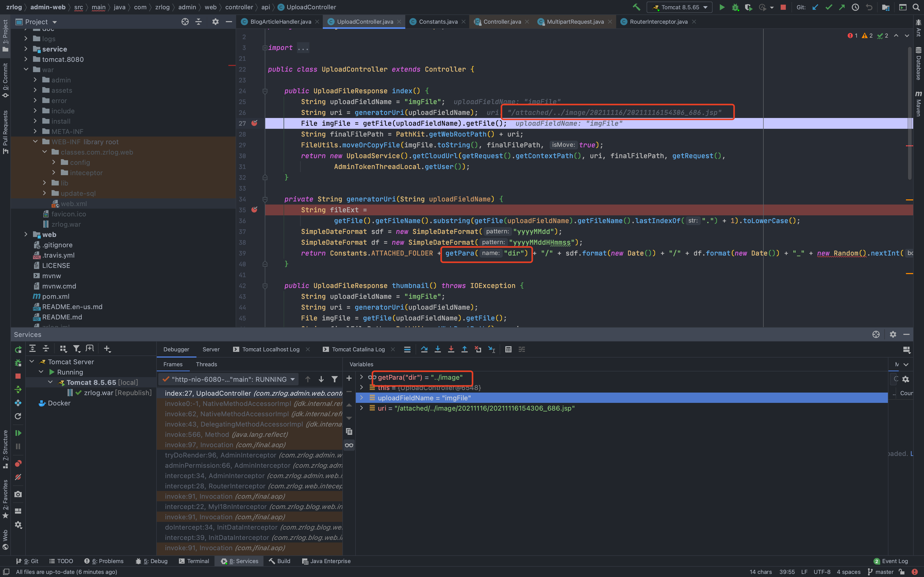The width and height of the screenshot is (924, 577).
Task: Update project via the blue Git arrow icon
Action: (x=815, y=7)
